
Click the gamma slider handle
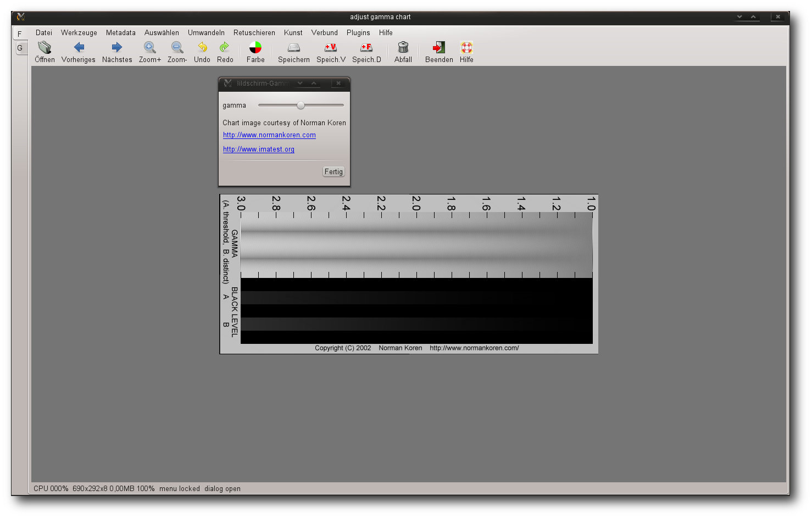(301, 105)
